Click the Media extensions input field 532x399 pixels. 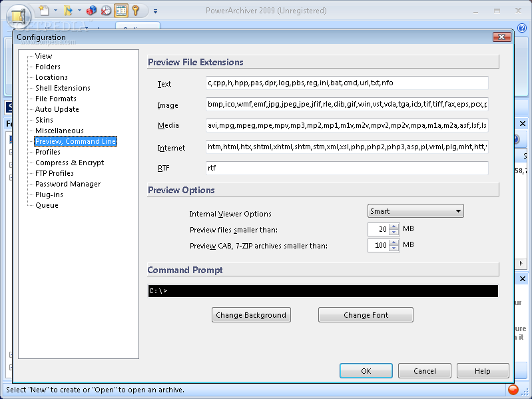[x=347, y=125]
